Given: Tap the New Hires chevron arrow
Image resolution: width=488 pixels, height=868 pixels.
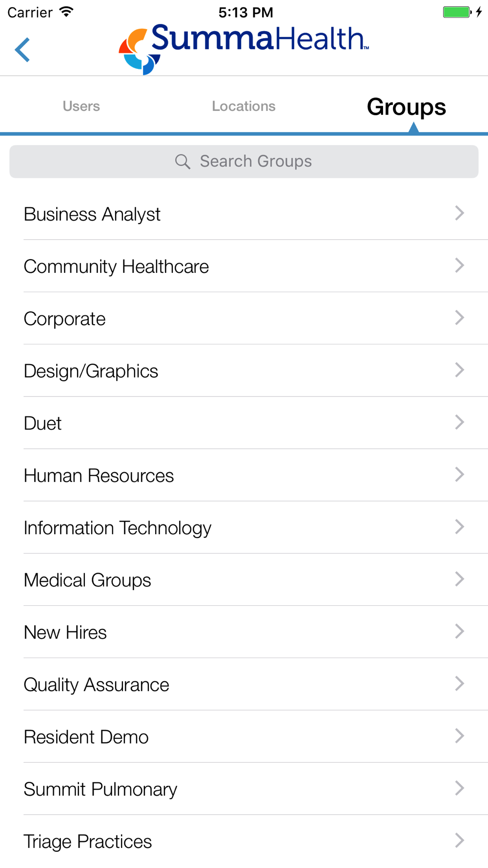Looking at the screenshot, I should coord(459,631).
